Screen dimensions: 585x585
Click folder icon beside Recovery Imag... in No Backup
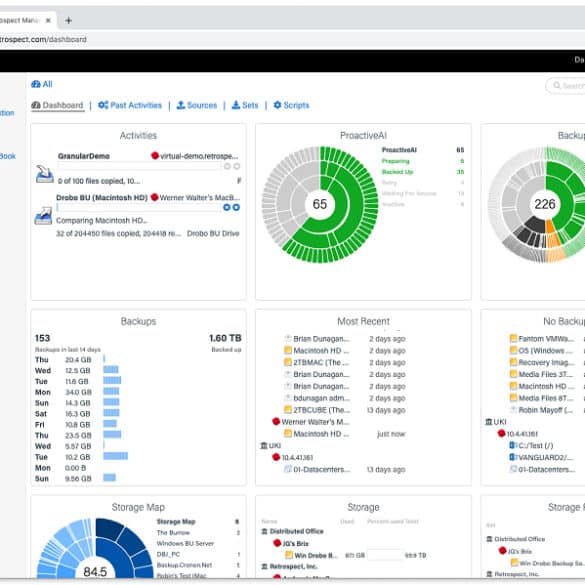click(513, 362)
